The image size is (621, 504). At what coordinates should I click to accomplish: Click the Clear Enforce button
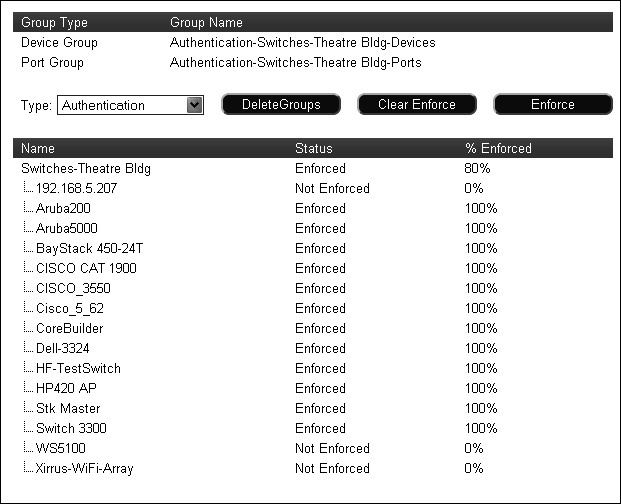coord(417,105)
